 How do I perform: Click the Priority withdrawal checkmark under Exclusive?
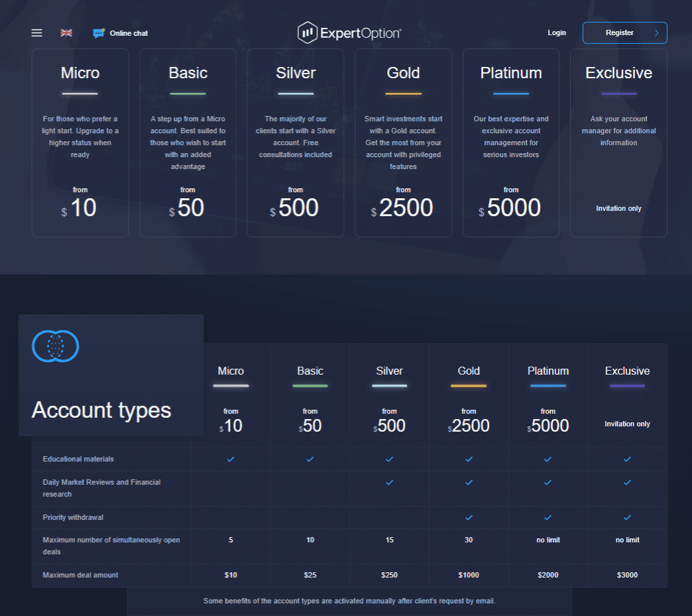(627, 517)
